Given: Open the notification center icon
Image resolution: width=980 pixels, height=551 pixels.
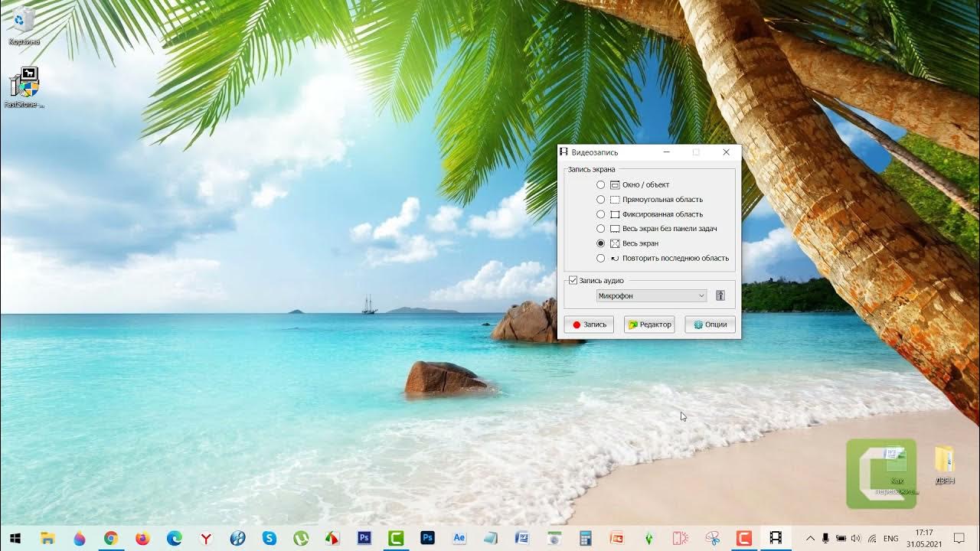Looking at the screenshot, I should coord(959,539).
